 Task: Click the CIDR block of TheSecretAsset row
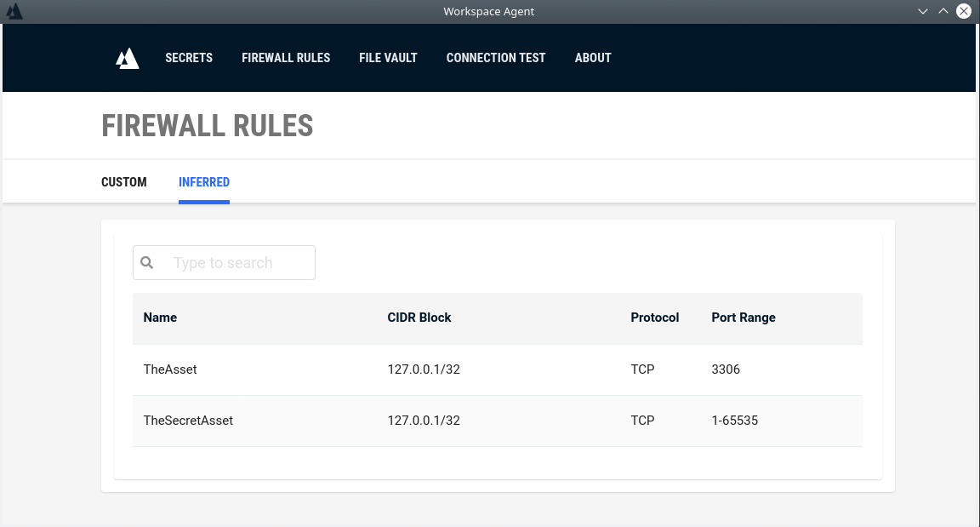click(x=424, y=421)
